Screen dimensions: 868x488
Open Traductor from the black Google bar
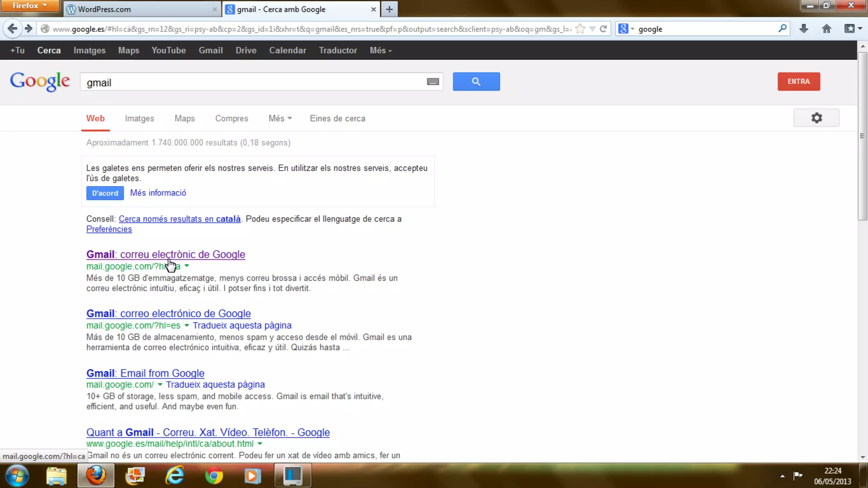[338, 50]
